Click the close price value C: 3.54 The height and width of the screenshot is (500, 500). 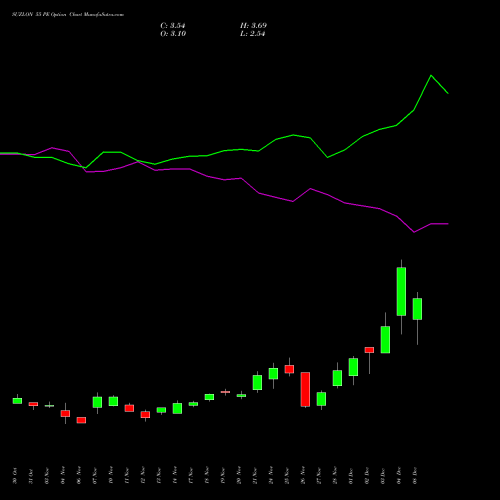(x=173, y=26)
